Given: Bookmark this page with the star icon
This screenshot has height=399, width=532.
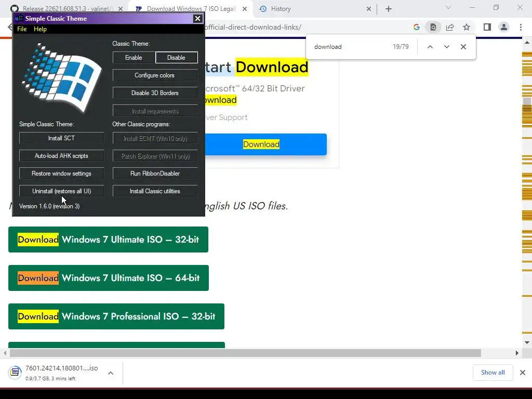Looking at the screenshot, I should (x=467, y=27).
